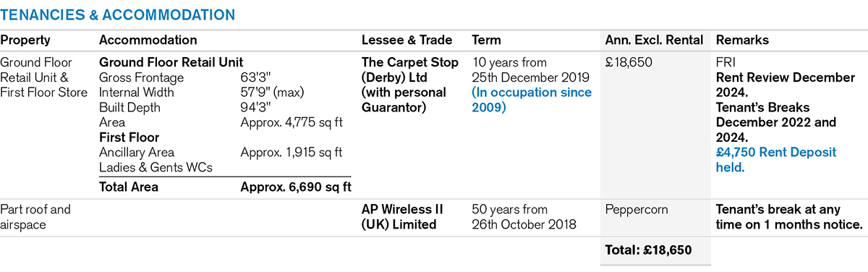
Task: Click the Term column header
Action: (486, 41)
